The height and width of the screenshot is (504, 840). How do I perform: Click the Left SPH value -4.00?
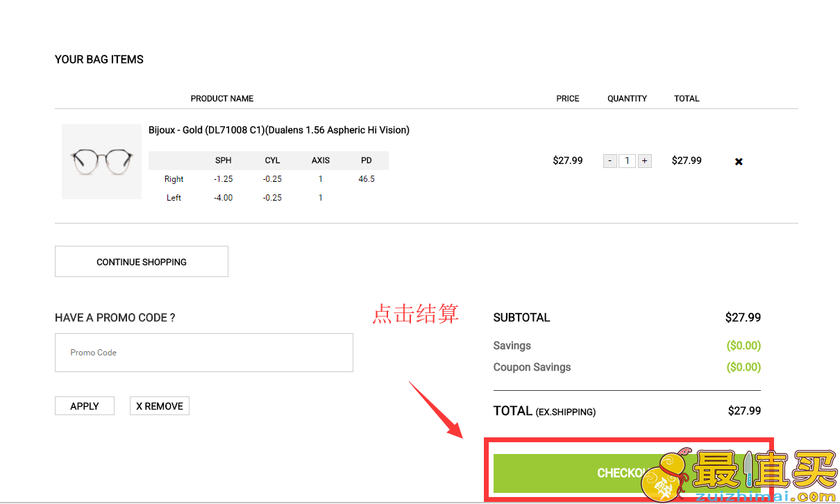point(224,198)
